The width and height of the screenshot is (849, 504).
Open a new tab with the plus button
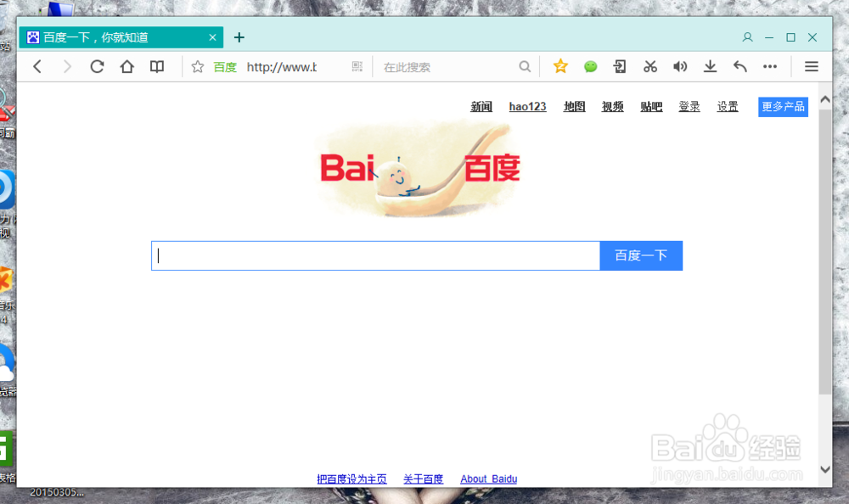(239, 37)
